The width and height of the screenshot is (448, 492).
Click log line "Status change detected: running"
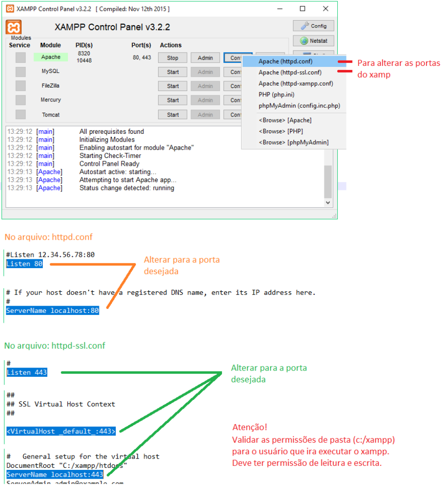click(x=128, y=189)
